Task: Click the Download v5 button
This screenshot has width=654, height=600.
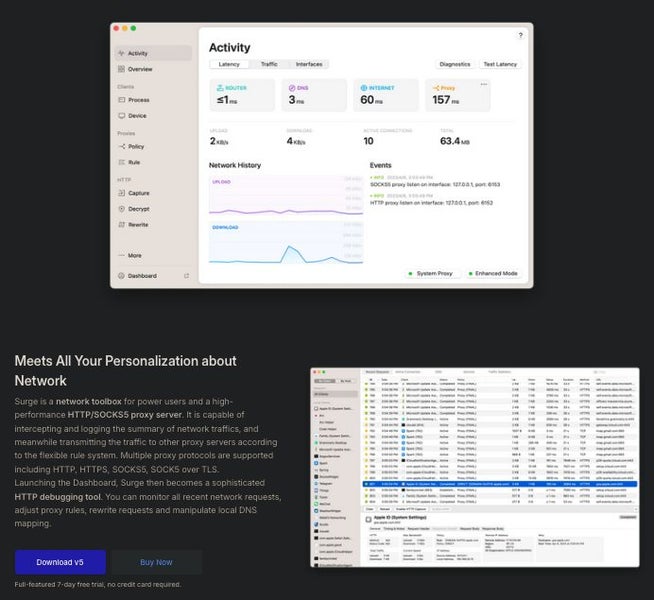Action: click(60, 562)
